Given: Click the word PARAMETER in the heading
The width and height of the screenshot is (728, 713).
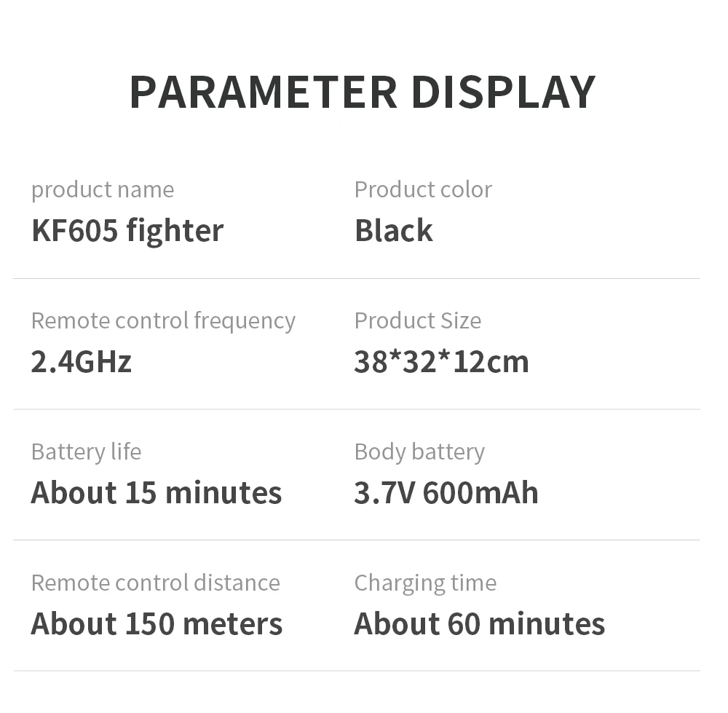Looking at the screenshot, I should pos(263,92).
